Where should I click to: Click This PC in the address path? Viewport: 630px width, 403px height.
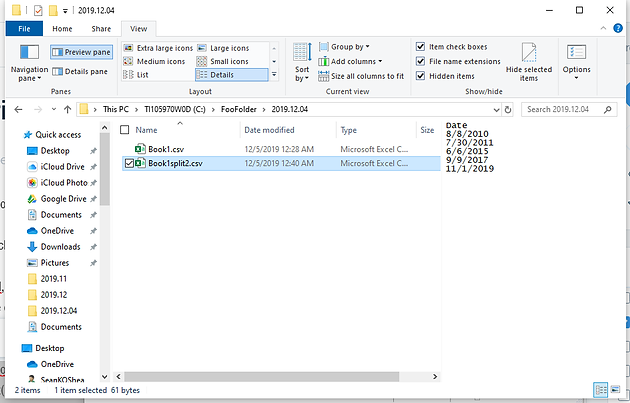click(x=116, y=109)
